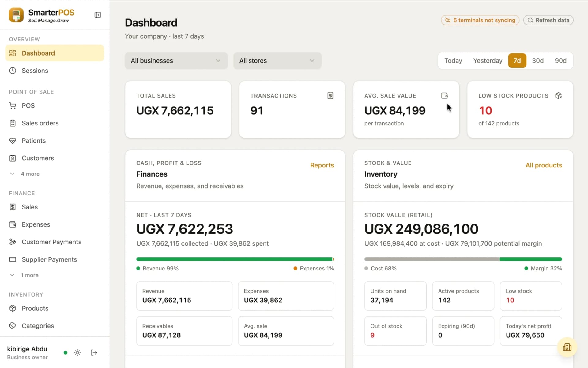Viewport: 588px width, 368px height.
Task: Click the Low Stock Products package icon
Action: tap(559, 96)
